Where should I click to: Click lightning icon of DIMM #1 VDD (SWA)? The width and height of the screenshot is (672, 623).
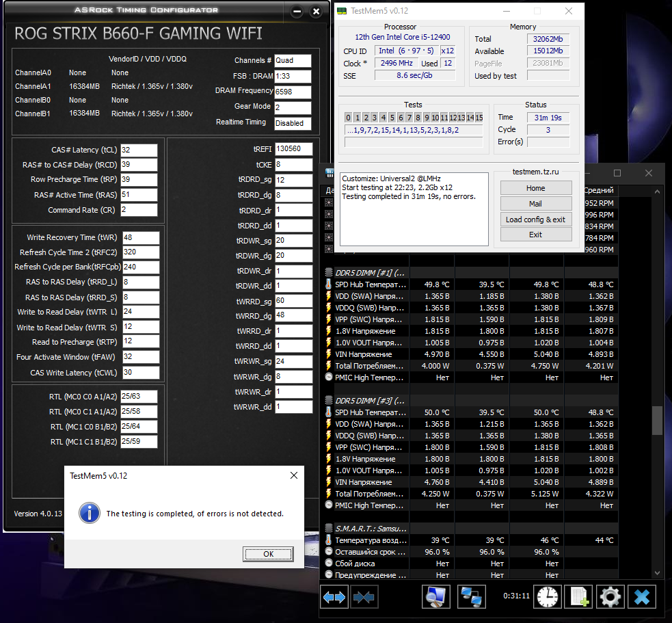pyautogui.click(x=328, y=296)
